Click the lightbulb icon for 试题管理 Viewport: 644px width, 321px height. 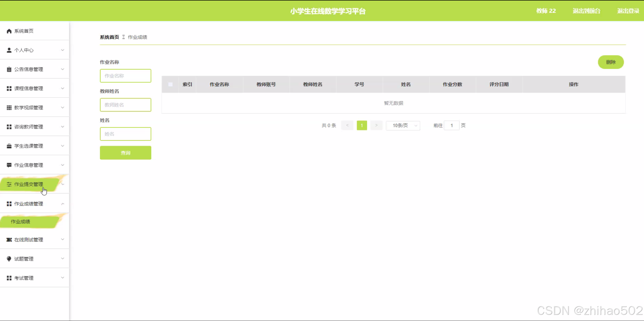9,259
